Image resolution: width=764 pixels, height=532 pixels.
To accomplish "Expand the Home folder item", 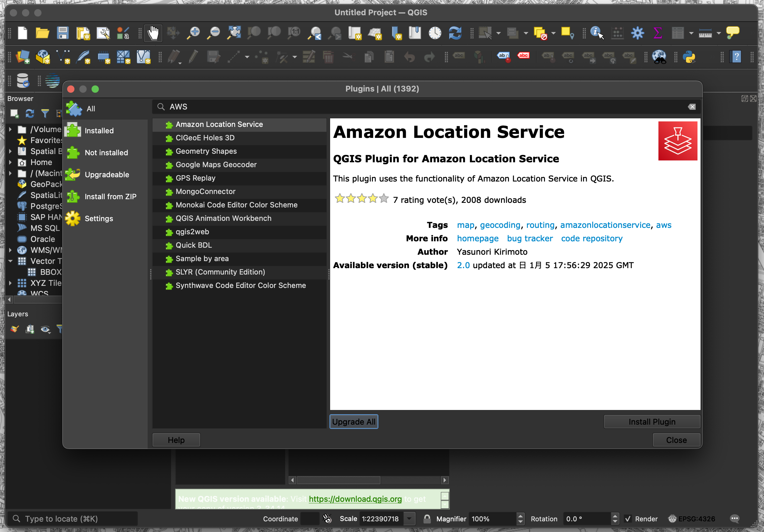I will click(x=10, y=162).
